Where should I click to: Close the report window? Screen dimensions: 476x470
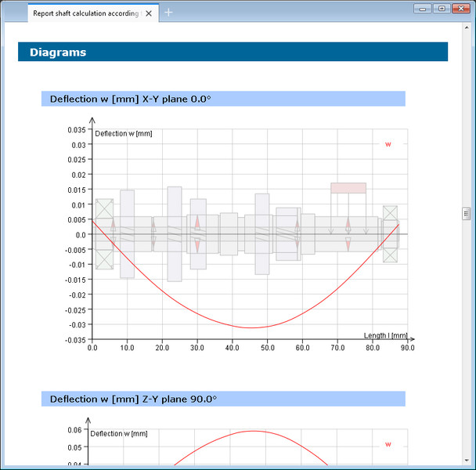[x=460, y=9]
